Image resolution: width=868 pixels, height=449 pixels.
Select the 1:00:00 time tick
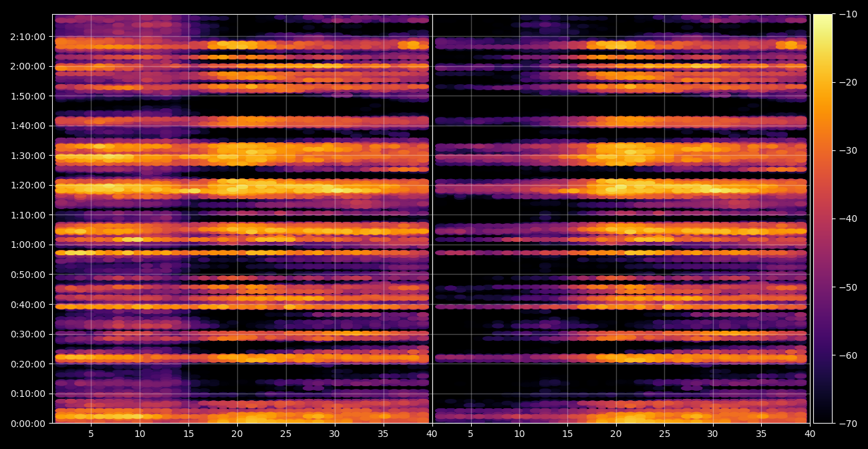pos(28,245)
